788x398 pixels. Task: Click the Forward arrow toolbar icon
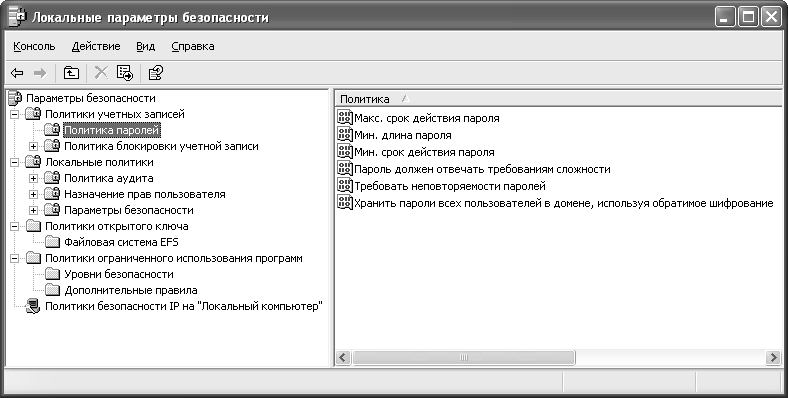(x=40, y=73)
